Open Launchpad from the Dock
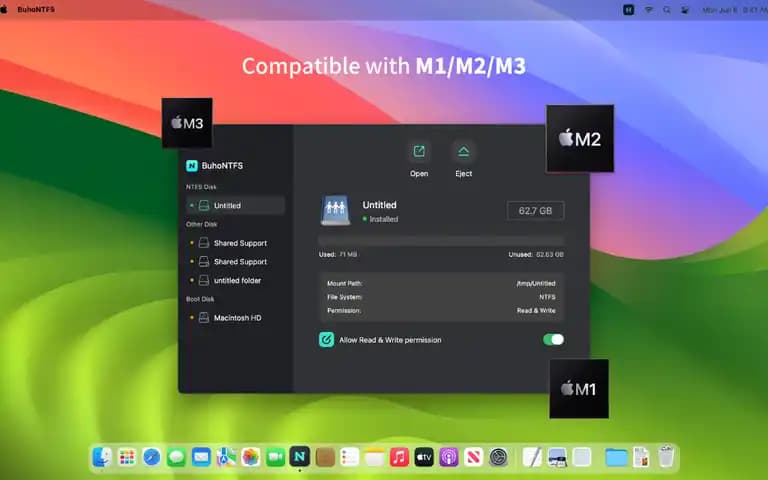The width and height of the screenshot is (768, 480). [127, 457]
